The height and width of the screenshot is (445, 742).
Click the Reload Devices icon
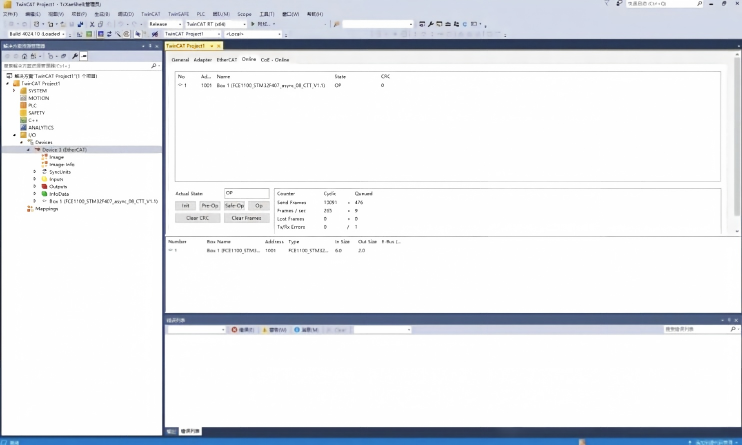click(109, 34)
